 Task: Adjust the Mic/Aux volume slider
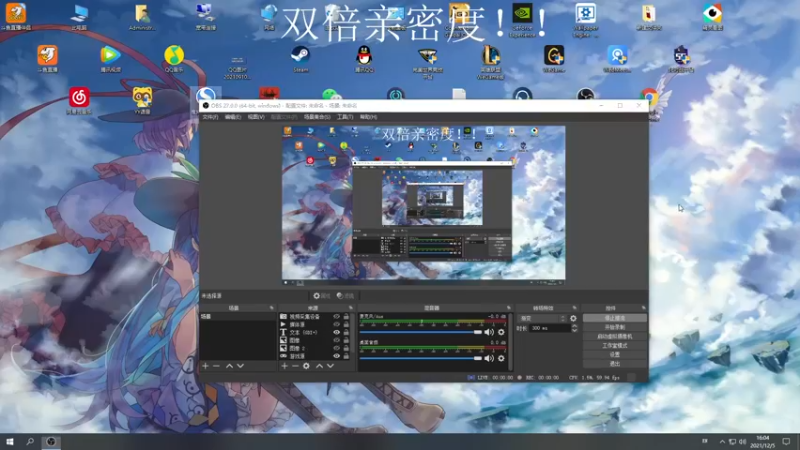point(421,332)
